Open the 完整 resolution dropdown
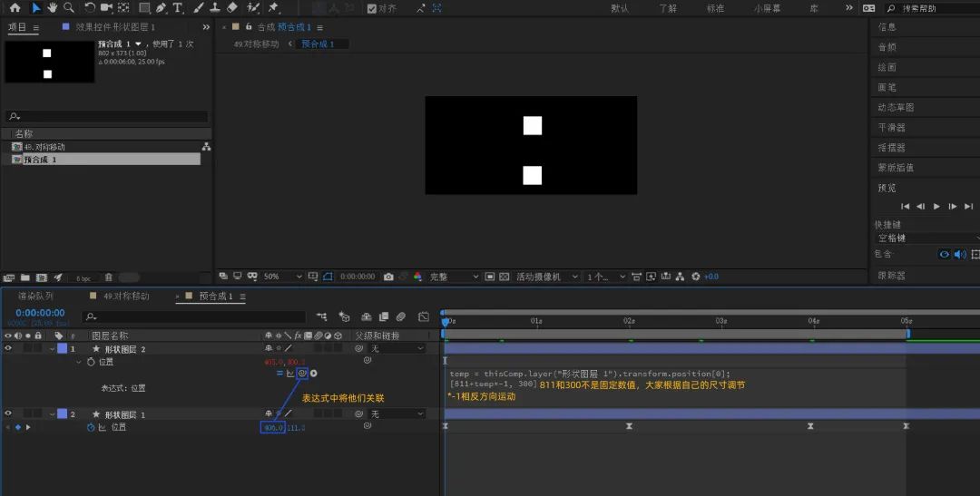Image resolution: width=980 pixels, height=496 pixels. pyautogui.click(x=454, y=277)
